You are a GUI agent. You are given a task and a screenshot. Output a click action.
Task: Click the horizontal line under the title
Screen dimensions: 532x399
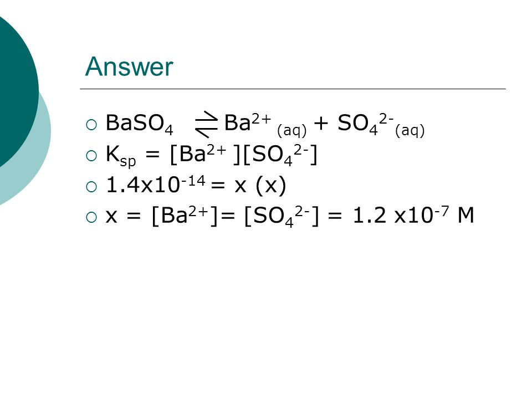[x=293, y=89]
